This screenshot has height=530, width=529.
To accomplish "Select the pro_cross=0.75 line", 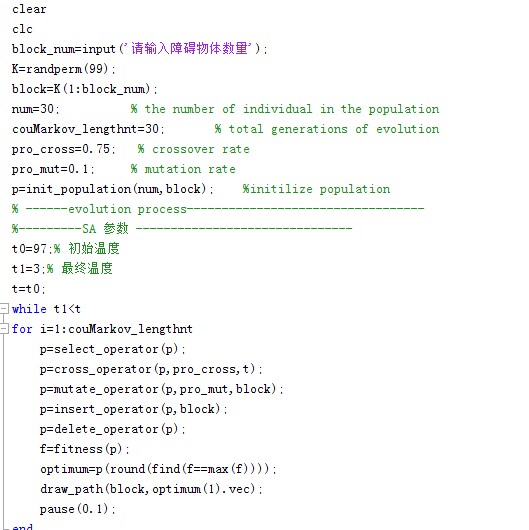I will 64,149.
